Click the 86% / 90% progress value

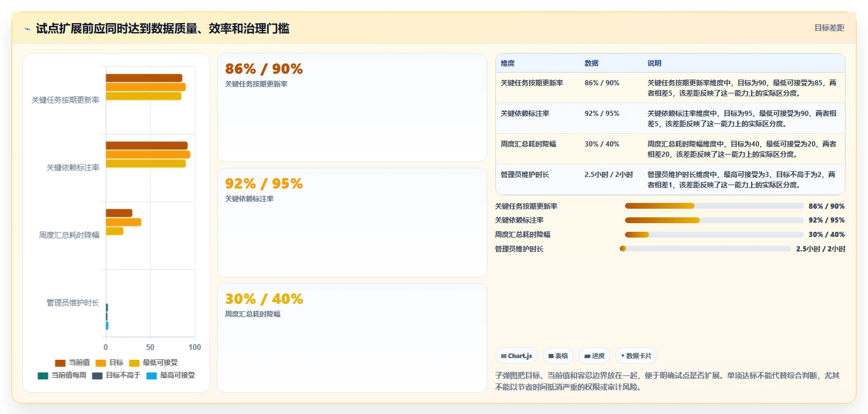pyautogui.click(x=827, y=206)
